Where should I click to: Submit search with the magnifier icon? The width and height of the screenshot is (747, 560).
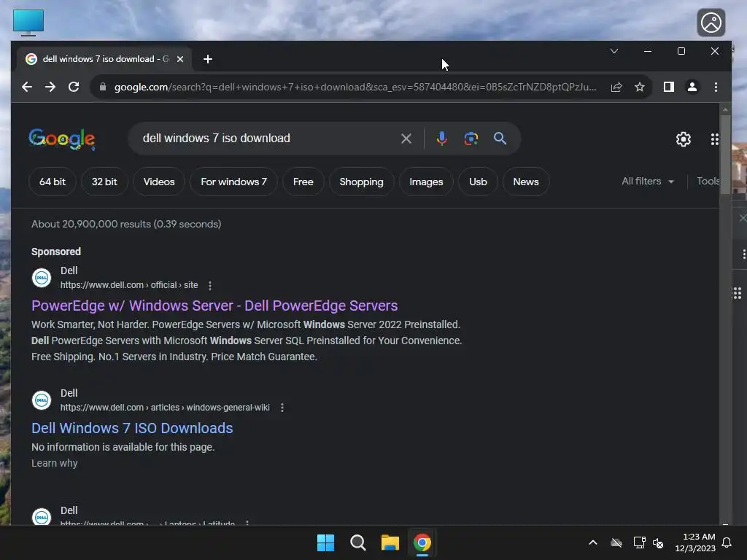[500, 139]
